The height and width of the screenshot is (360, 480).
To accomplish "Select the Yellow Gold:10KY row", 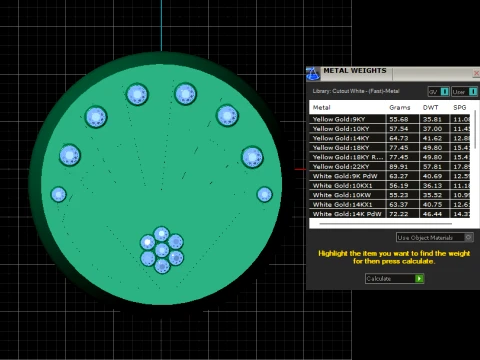I will [389, 128].
